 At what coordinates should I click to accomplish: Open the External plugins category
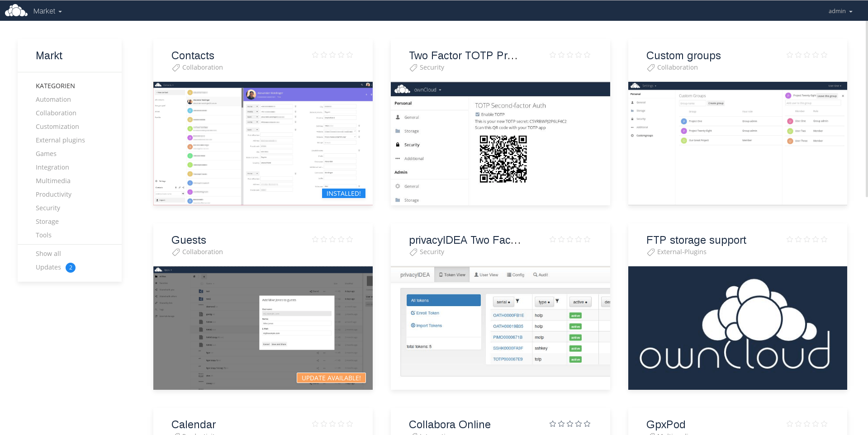[x=60, y=140]
